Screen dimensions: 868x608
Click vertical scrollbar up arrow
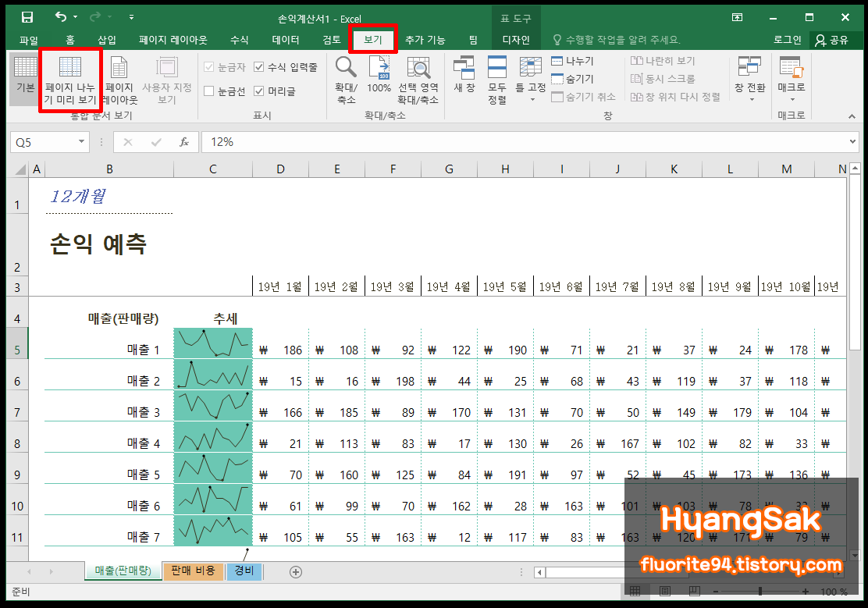pyautogui.click(x=856, y=168)
